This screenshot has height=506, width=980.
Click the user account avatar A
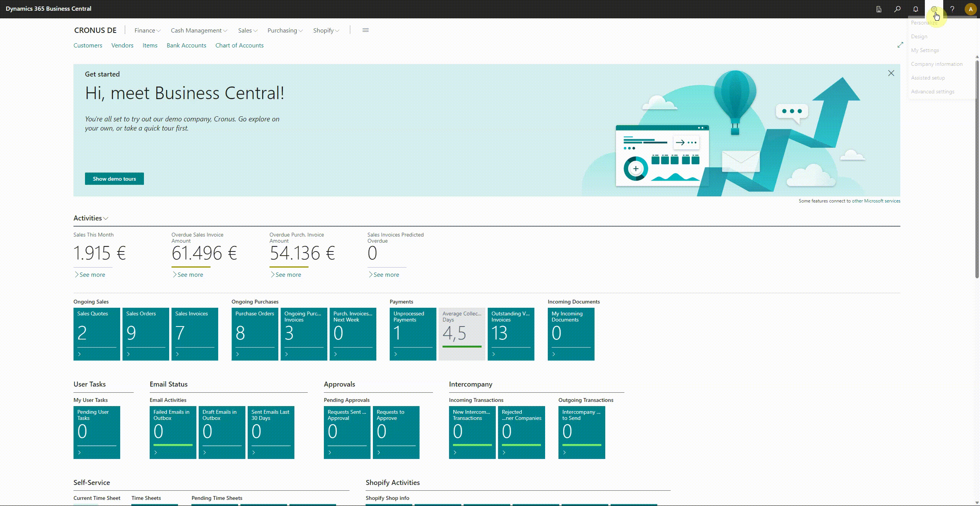tap(970, 9)
